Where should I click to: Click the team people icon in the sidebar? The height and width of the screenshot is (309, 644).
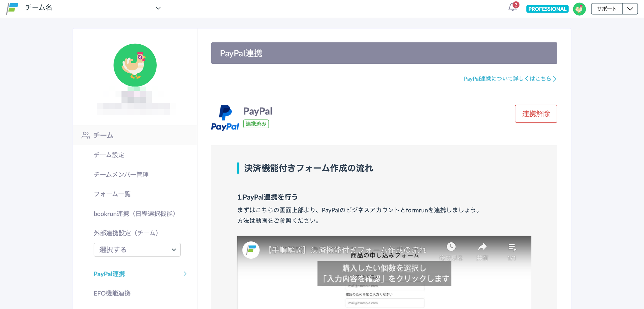(86, 135)
